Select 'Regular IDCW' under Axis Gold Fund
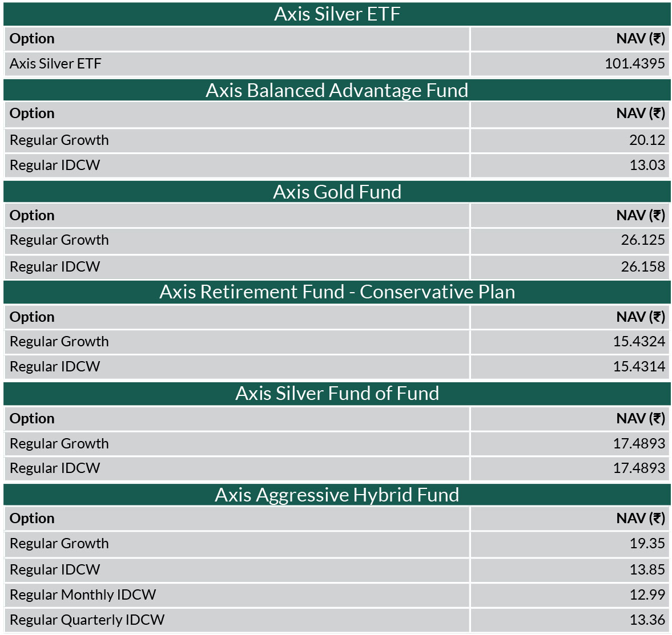This screenshot has width=672, height=635. coord(55,267)
